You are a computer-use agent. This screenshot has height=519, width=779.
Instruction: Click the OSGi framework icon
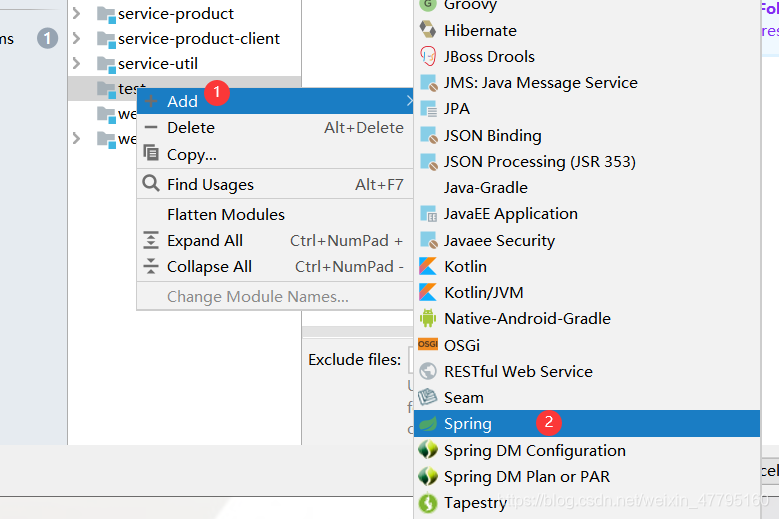coord(428,344)
